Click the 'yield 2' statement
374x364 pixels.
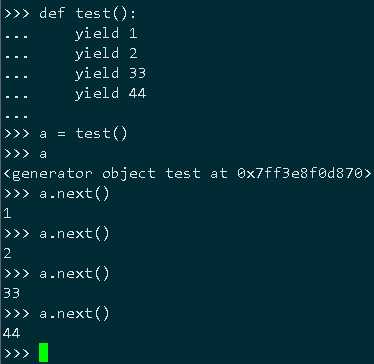pyautogui.click(x=106, y=54)
